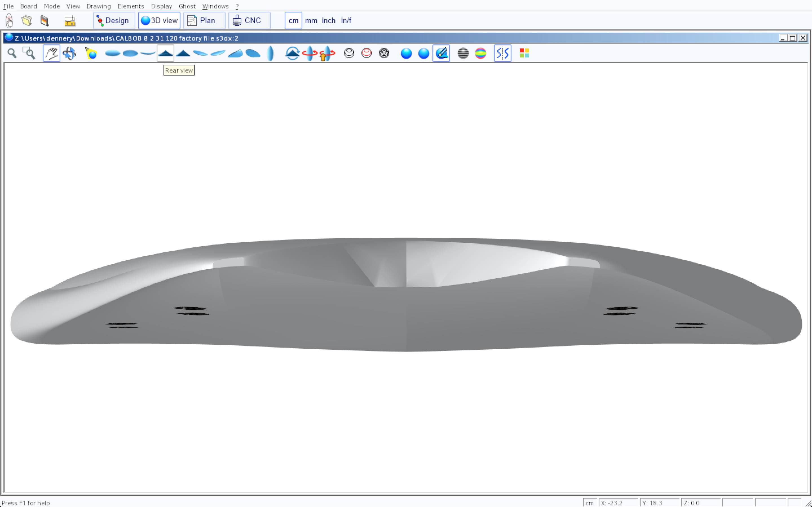The image size is (812, 507).
Task: Expand the Ghost menu
Action: pos(187,6)
